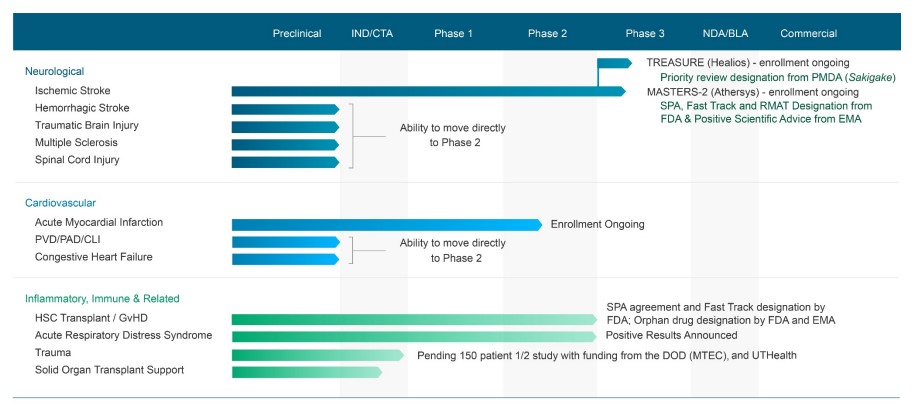Viewport: 915px width, 413px height.
Task: Choose the Commercial column header
Action: pyautogui.click(x=808, y=34)
